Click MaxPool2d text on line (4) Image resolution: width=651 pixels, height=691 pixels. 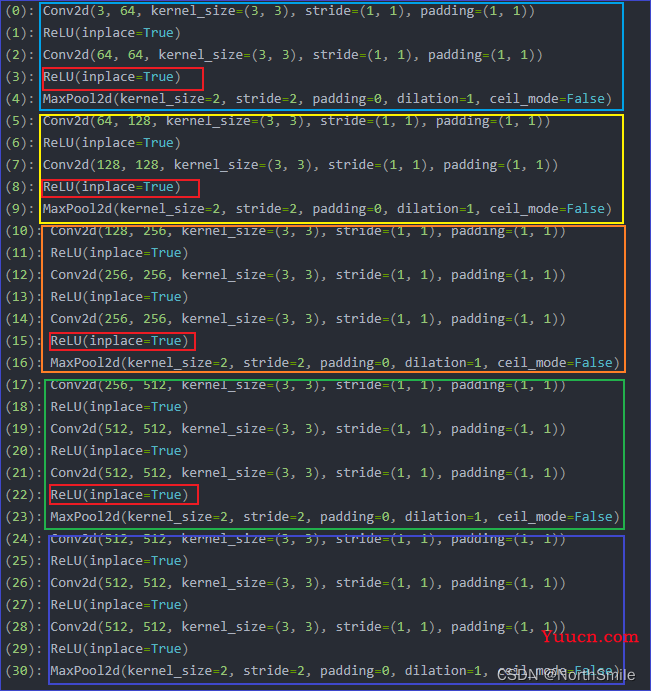tap(77, 99)
